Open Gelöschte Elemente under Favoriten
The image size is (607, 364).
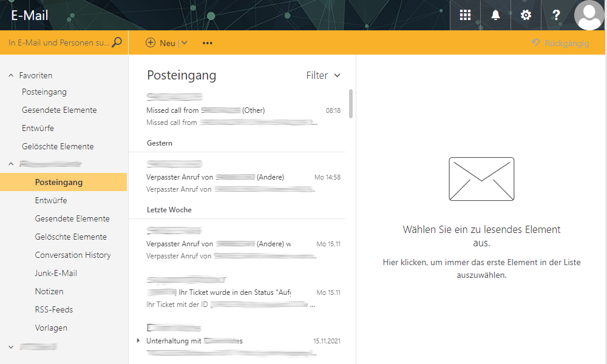58,146
